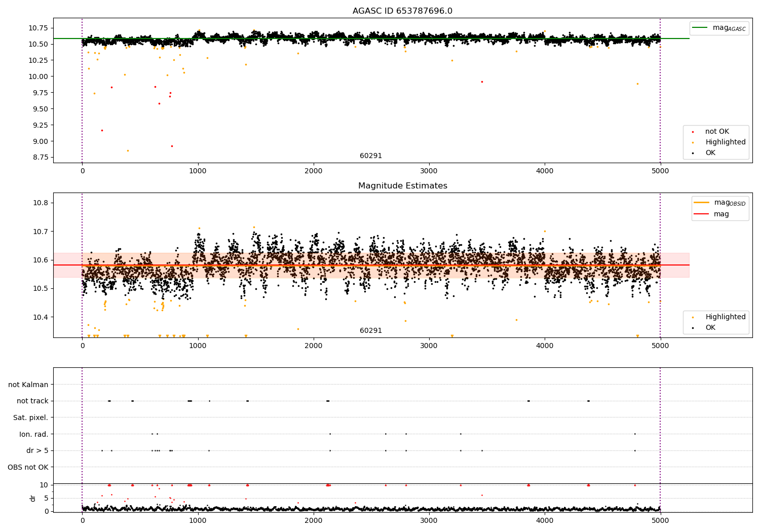Click the 'Ion. rad.' row label
760x532 pixels.
pos(34,434)
